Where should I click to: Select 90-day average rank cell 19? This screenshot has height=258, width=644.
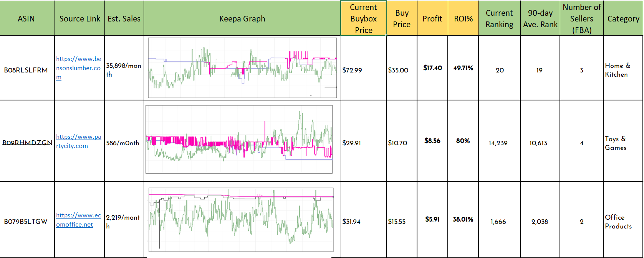click(x=540, y=68)
